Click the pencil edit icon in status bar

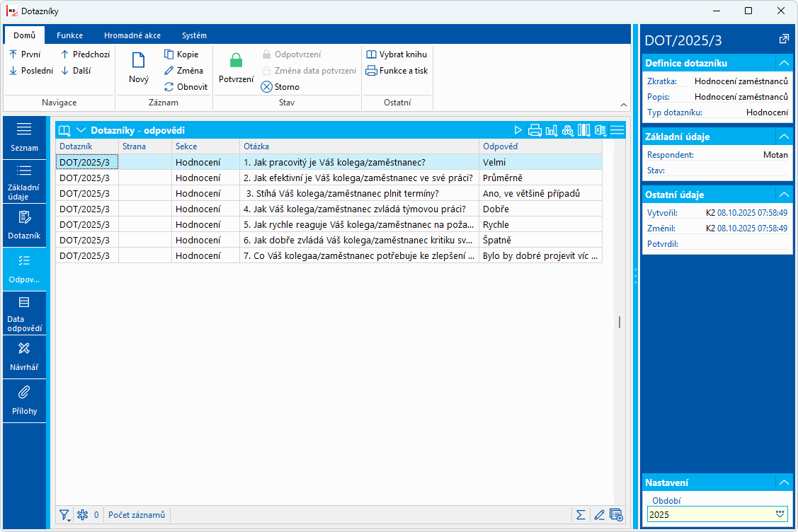click(x=599, y=515)
